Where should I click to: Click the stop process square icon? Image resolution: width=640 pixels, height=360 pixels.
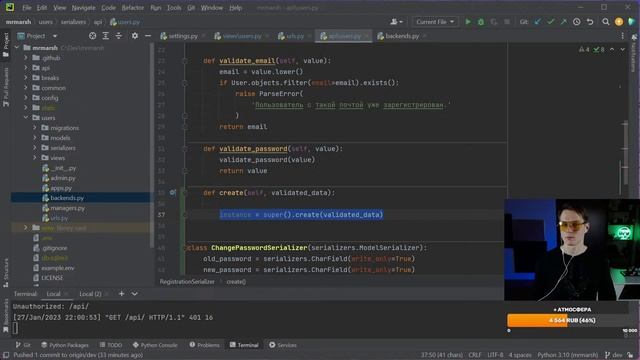[507, 22]
